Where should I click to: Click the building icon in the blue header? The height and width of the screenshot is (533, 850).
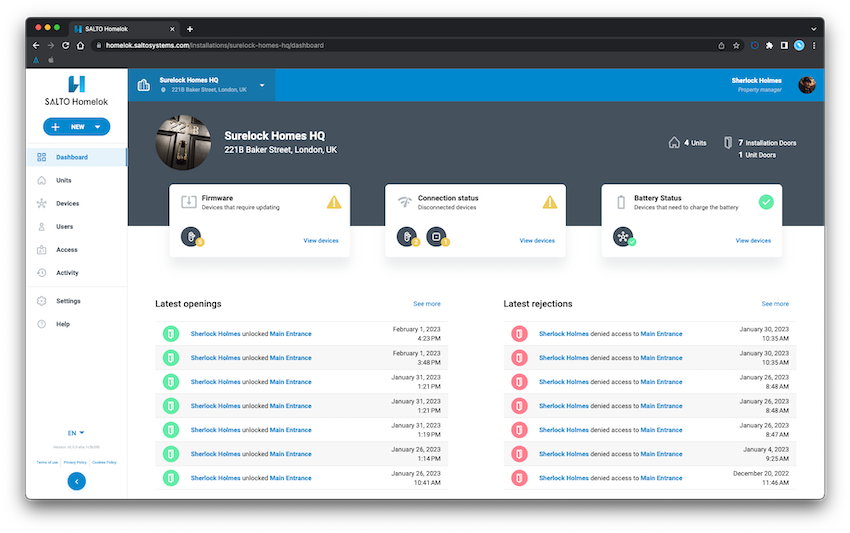[x=144, y=85]
